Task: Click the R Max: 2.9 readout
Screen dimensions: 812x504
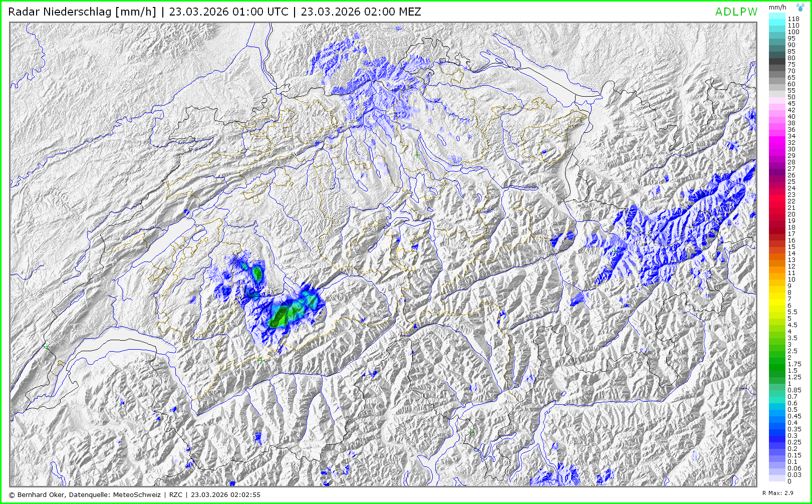Action: click(x=777, y=493)
